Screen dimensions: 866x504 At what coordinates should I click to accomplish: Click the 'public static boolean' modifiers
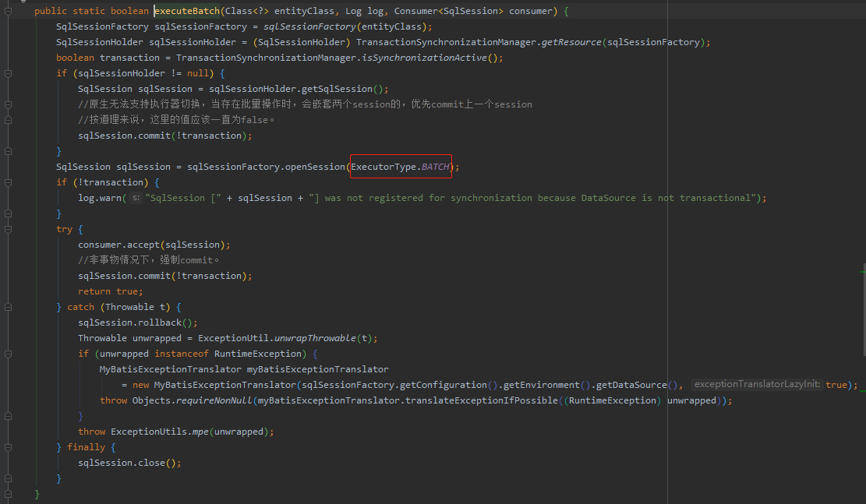tap(91, 11)
